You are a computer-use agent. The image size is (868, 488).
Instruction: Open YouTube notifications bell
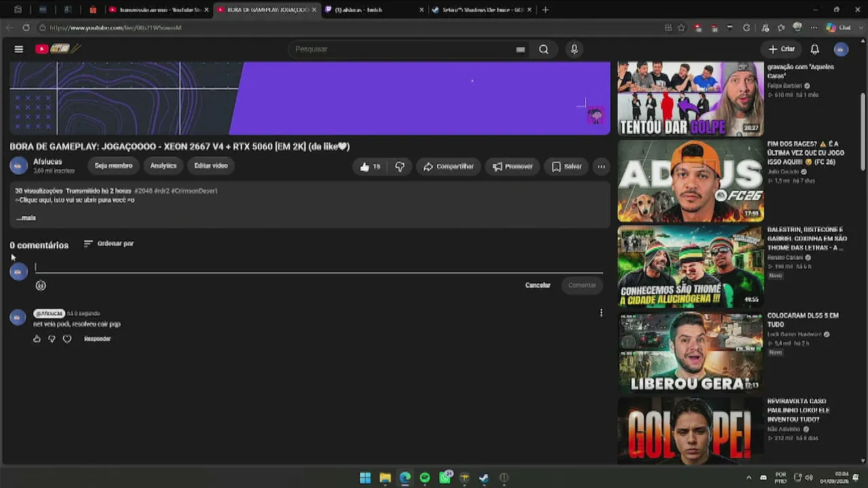tap(815, 49)
